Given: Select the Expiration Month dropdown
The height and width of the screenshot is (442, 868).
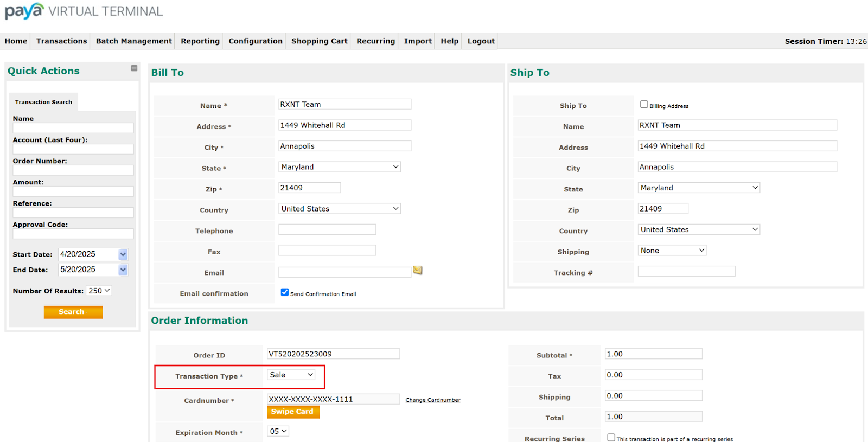Looking at the screenshot, I should pos(278,431).
